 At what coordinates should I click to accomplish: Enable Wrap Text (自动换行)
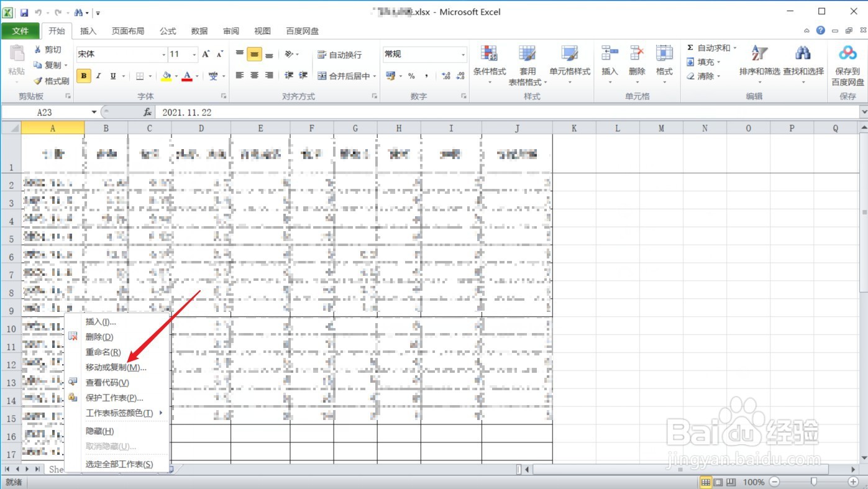339,55
